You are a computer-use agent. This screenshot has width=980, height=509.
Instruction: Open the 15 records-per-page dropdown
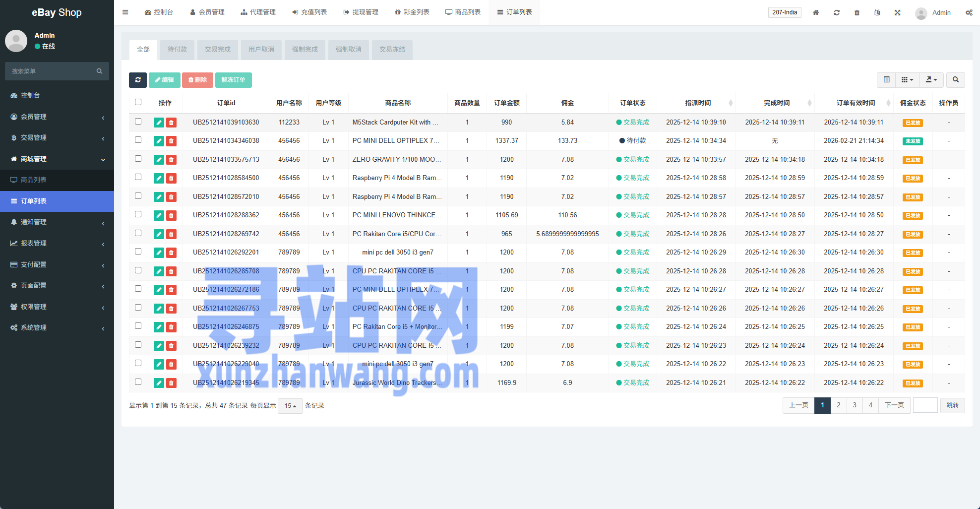pos(290,406)
